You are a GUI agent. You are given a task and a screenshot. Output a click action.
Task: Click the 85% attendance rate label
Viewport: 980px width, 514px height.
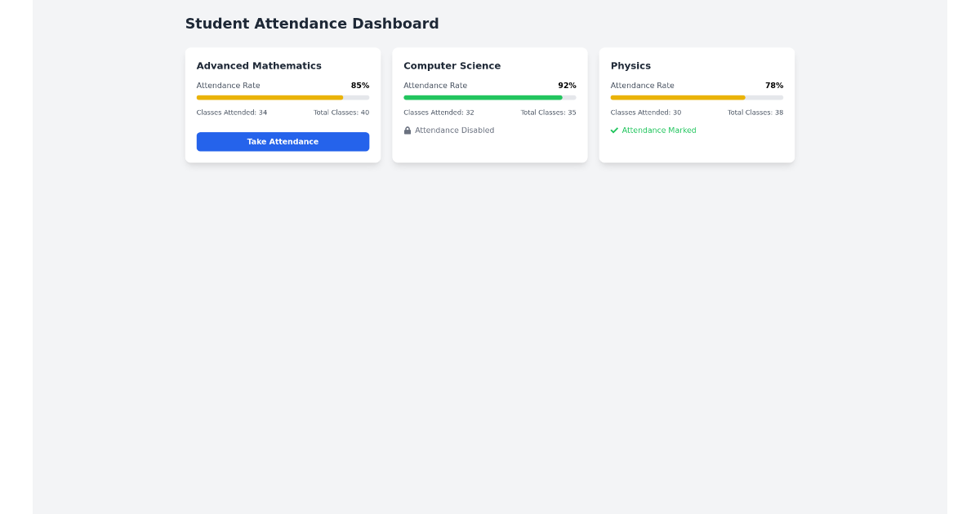(x=360, y=85)
